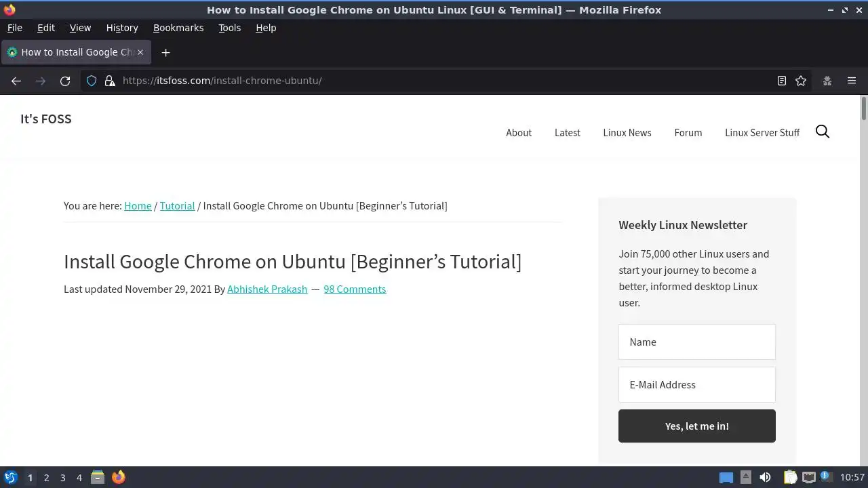Viewport: 868px width, 488px height.
Task: Click the forward navigation arrow
Action: (41, 81)
